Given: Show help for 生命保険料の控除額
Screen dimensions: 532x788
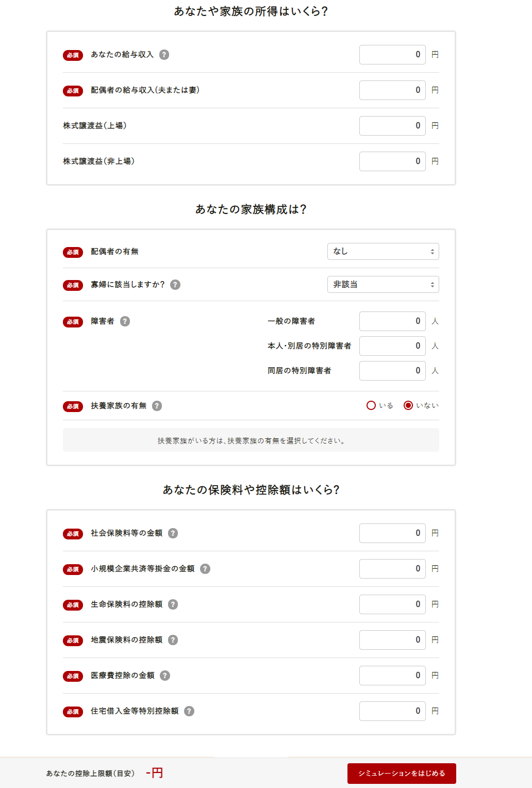Looking at the screenshot, I should coord(173,604).
